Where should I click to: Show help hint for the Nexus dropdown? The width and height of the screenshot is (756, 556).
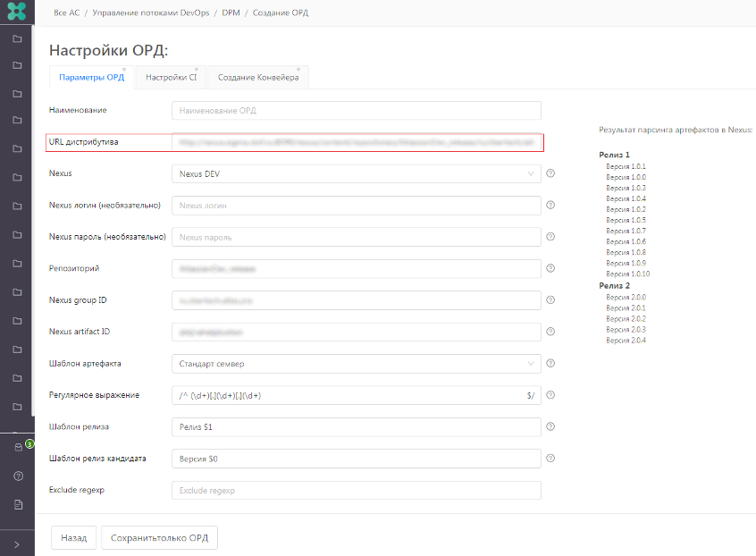click(550, 173)
